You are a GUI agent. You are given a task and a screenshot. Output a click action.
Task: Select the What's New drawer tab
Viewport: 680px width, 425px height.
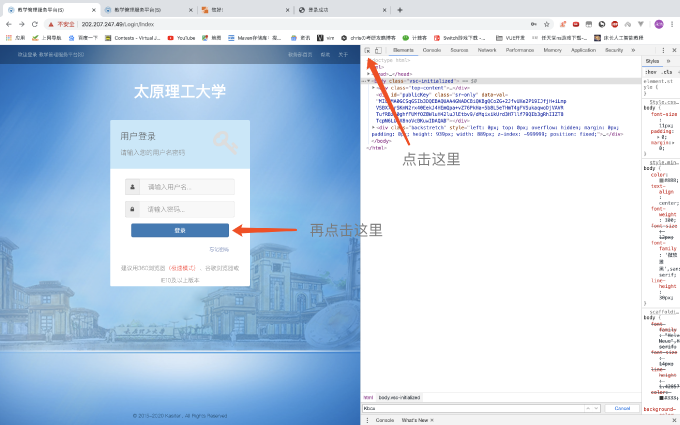[415, 420]
